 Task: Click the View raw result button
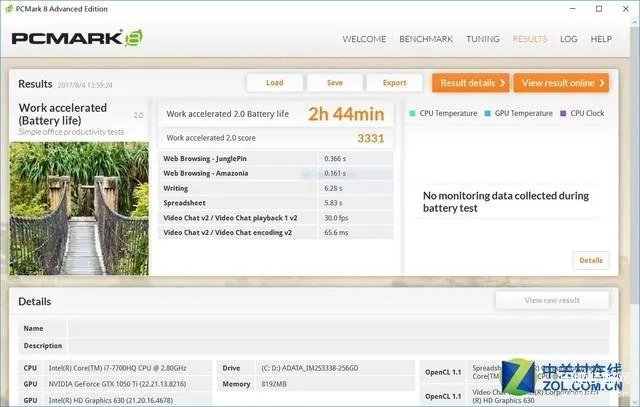(x=551, y=300)
